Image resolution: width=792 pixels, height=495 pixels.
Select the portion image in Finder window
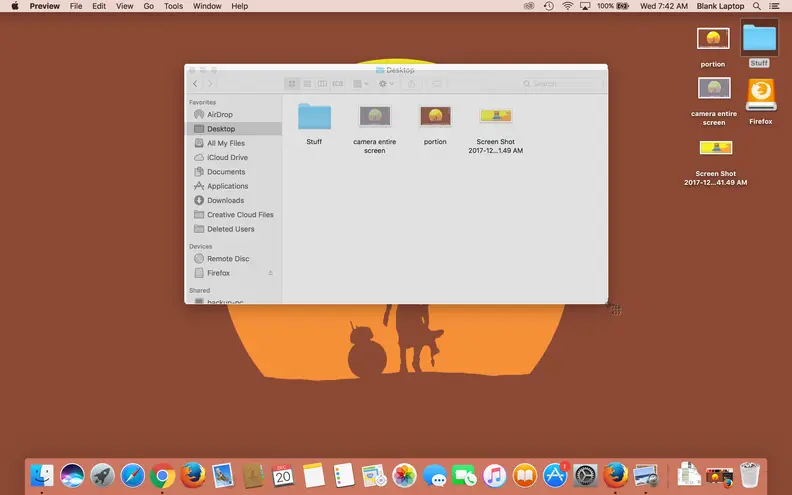435,117
